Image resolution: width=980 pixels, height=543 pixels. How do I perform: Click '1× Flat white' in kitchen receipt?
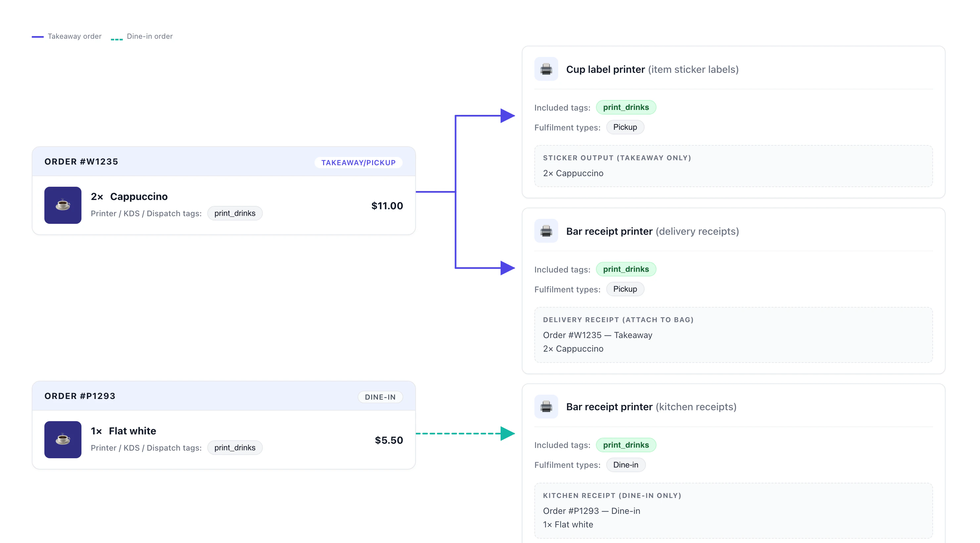pyautogui.click(x=567, y=524)
